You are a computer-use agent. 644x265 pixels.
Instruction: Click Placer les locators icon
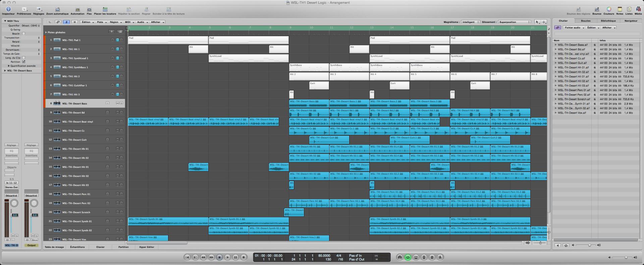click(x=105, y=9)
